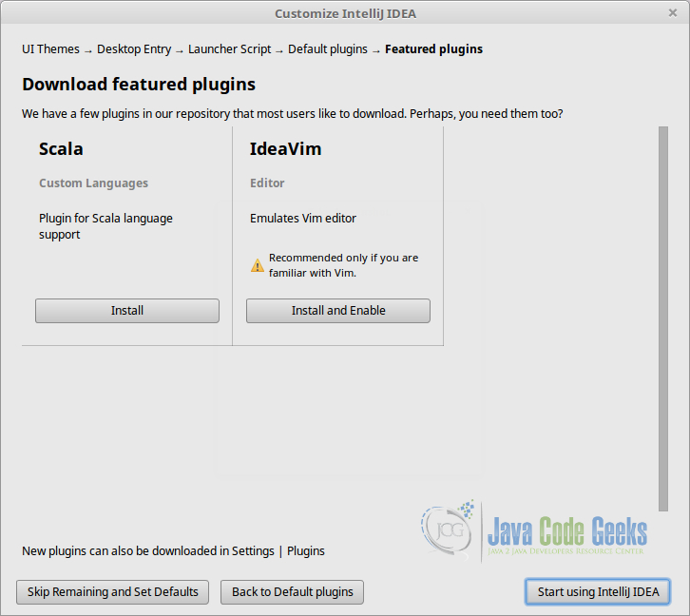Viewport: 690px width, 616px height.
Task: Skip Remaining and Set Defaults
Action: pos(113,592)
